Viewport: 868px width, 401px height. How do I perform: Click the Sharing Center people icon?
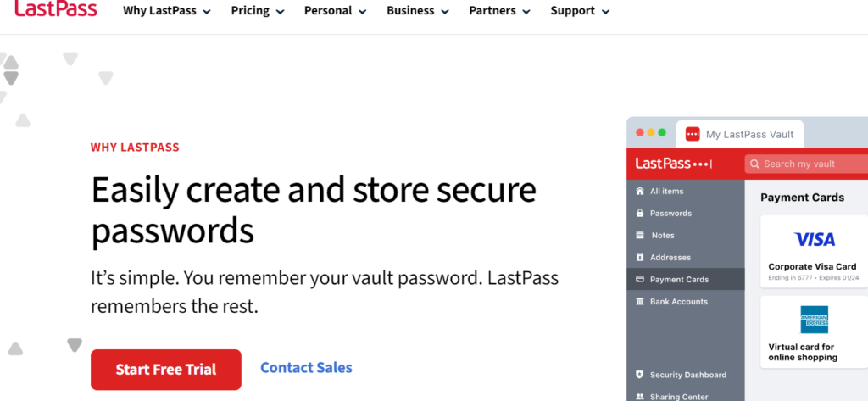pos(640,396)
